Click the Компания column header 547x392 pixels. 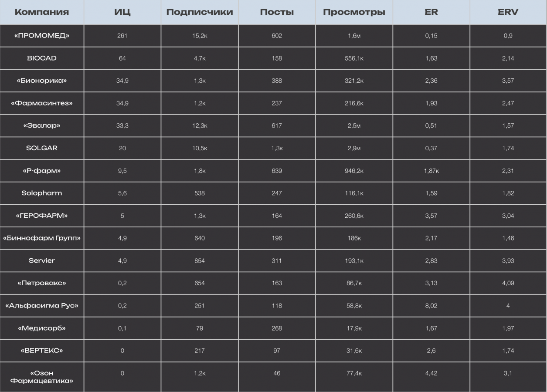tap(42, 12)
